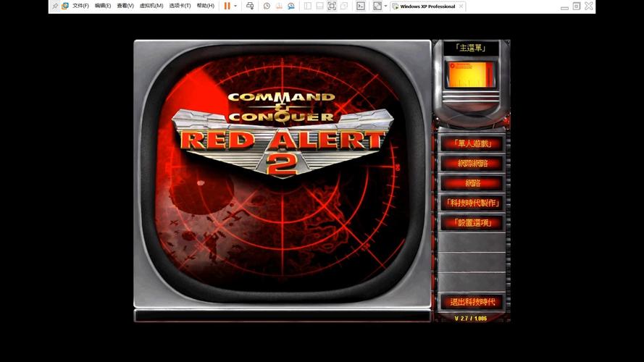Expand the stretch-guest view mode dropdown arrow
Viewport: 644px width, 362px height.
(386, 6)
